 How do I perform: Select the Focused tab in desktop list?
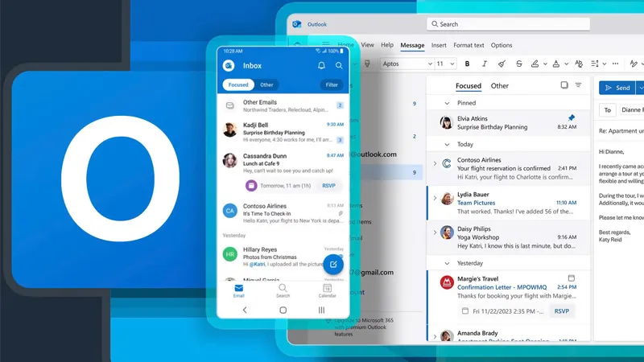(x=469, y=86)
